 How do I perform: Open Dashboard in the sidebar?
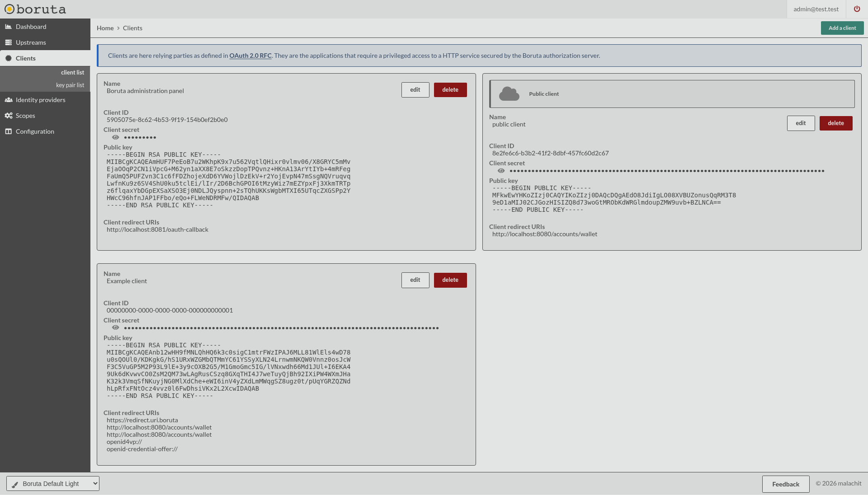[45, 27]
